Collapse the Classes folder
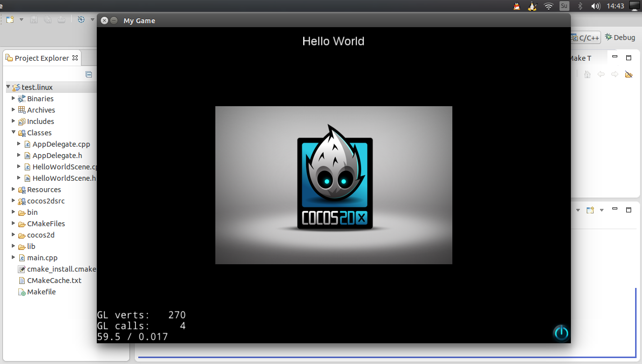This screenshot has height=364, width=642. [x=13, y=132]
